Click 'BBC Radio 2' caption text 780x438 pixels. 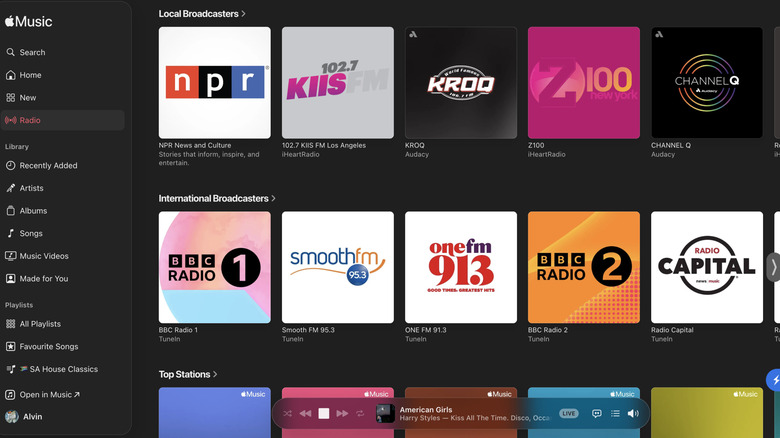[x=548, y=330]
